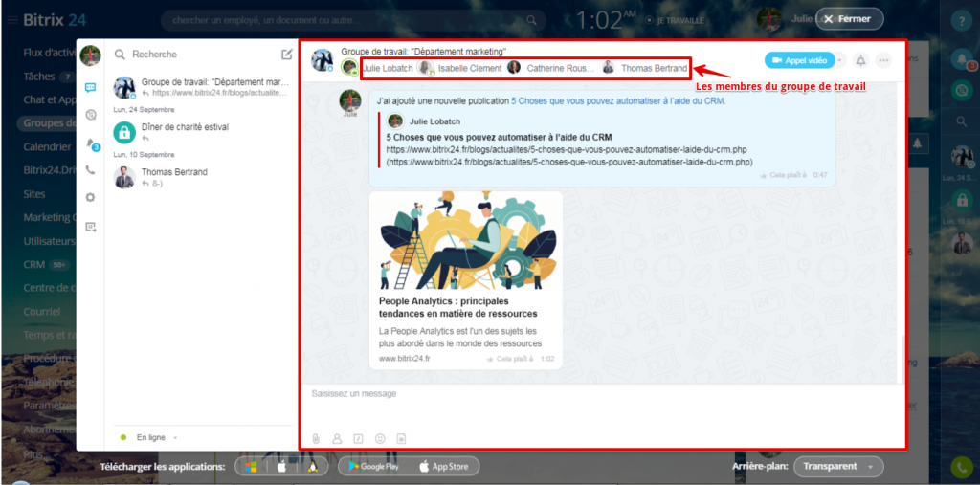Download the macOS desktop app

tap(282, 467)
